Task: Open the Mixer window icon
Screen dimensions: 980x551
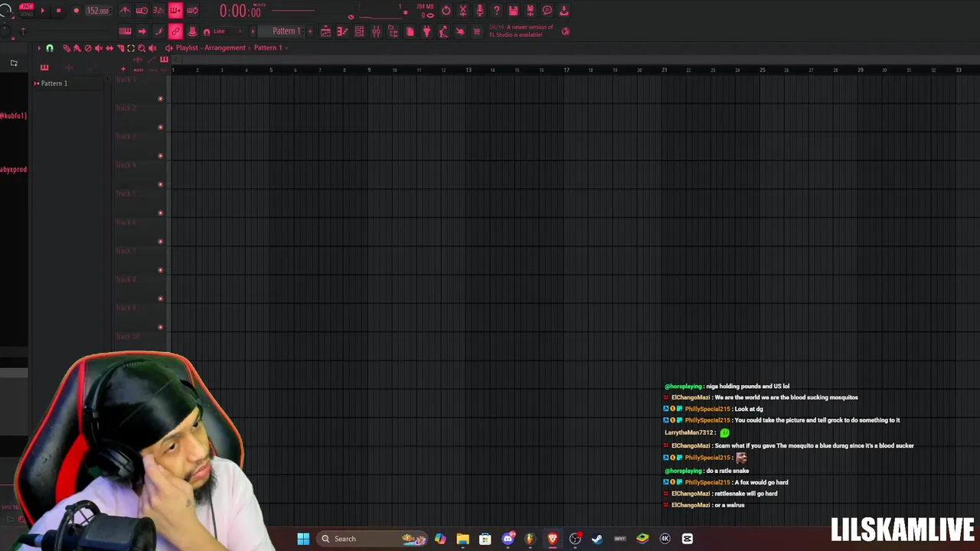Action: pyautogui.click(x=376, y=31)
